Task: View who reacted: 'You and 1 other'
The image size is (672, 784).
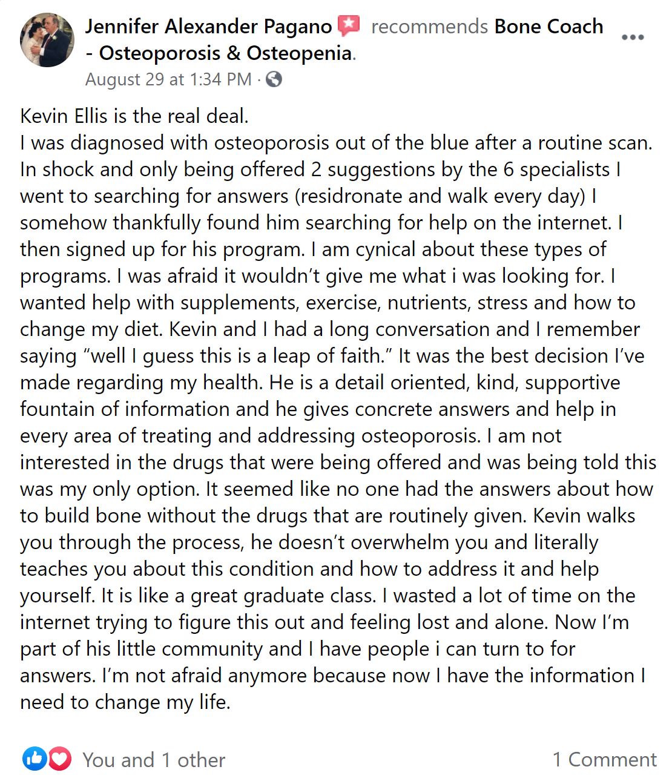Action: pos(154,760)
